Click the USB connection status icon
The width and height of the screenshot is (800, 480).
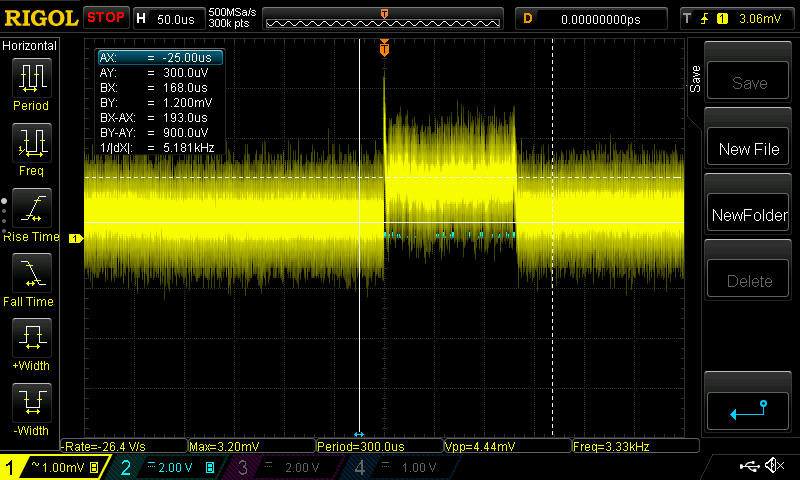pos(749,466)
